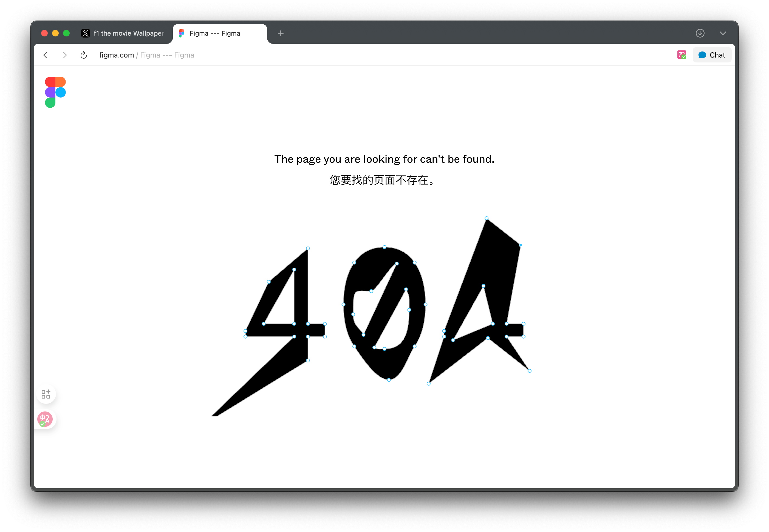Select the Figma --- Figma tab
The image size is (769, 532).
point(214,33)
